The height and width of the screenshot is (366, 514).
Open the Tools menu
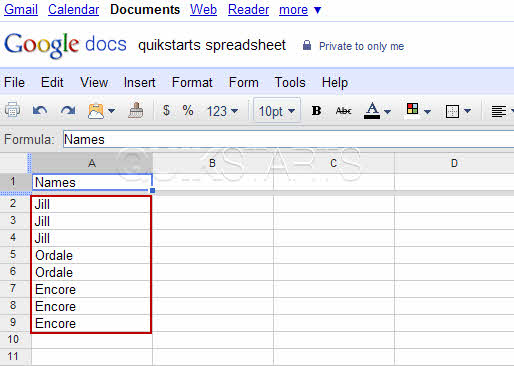pyautogui.click(x=290, y=82)
